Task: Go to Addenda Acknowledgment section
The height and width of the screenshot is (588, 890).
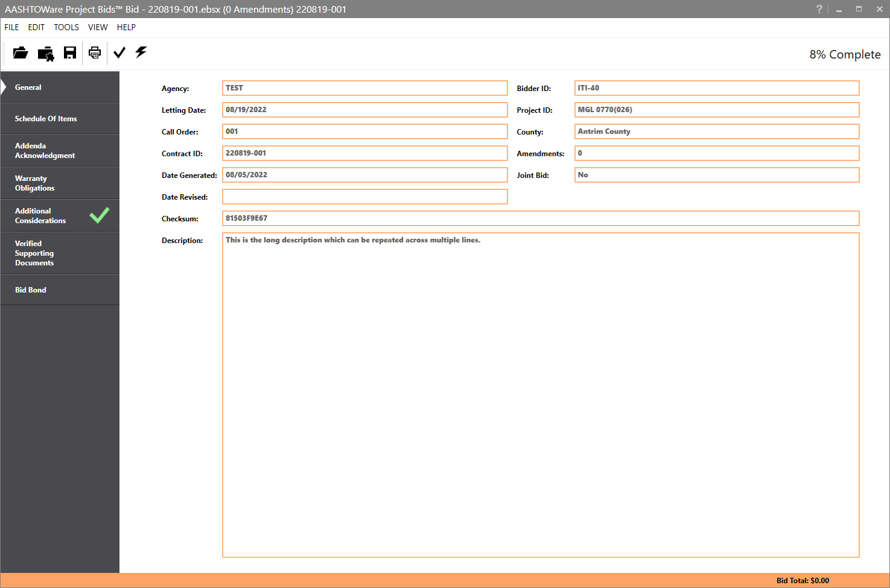Action: point(45,151)
